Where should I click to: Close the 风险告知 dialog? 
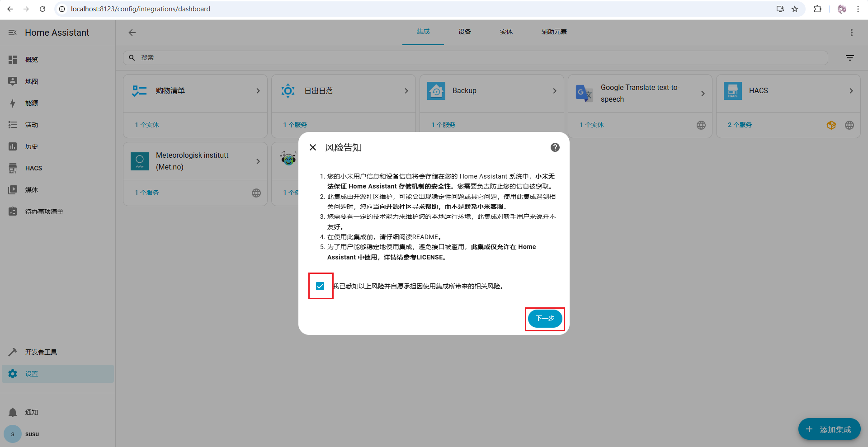tap(313, 147)
